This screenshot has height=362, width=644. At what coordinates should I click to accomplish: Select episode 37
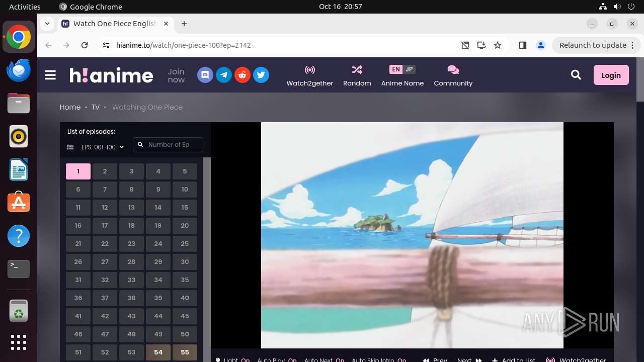click(x=105, y=298)
